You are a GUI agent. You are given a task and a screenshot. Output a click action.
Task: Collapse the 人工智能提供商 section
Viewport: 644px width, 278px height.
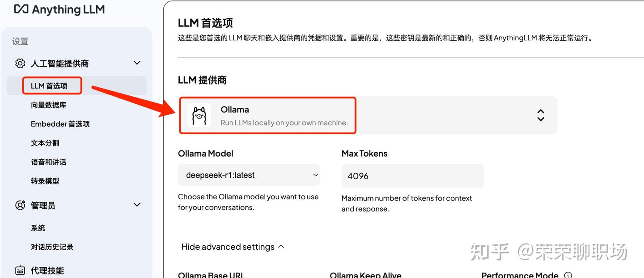[137, 63]
